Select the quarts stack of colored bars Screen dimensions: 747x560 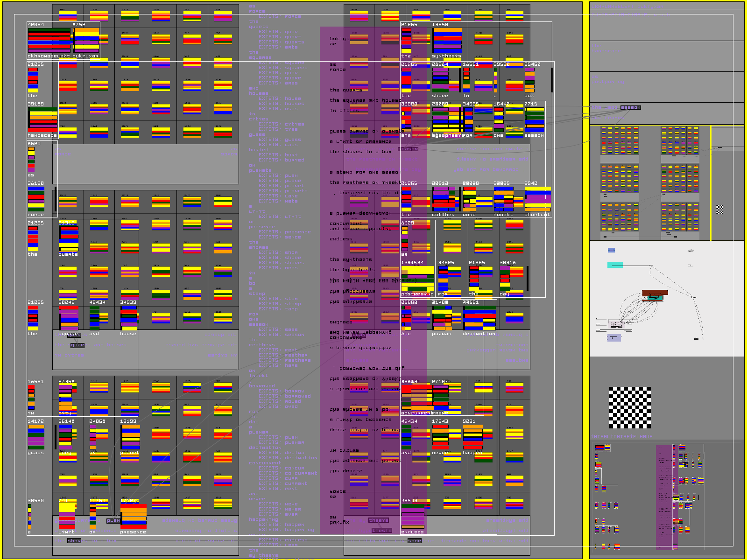coord(69,239)
